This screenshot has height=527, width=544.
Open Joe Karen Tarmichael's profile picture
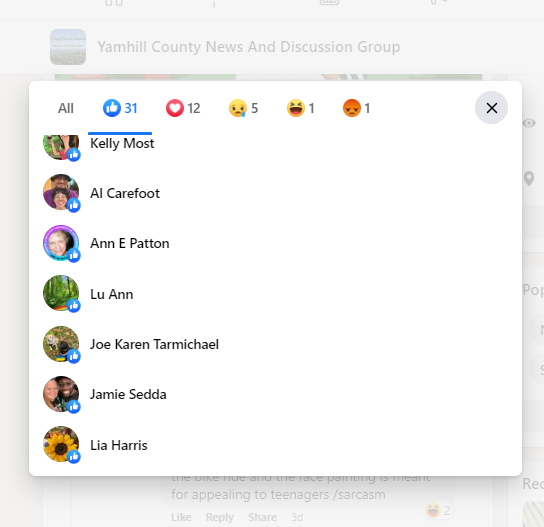tap(61, 344)
